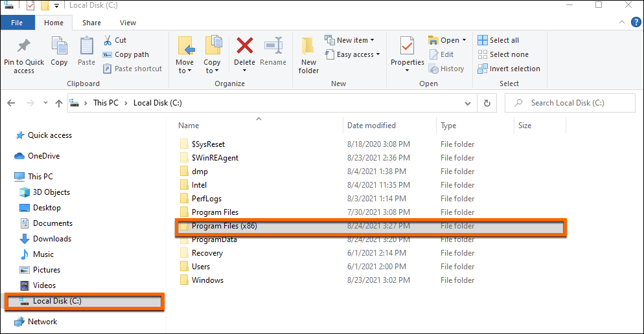Image resolution: width=644 pixels, height=334 pixels.
Task: Open Music in sidebar
Action: (x=36, y=254)
